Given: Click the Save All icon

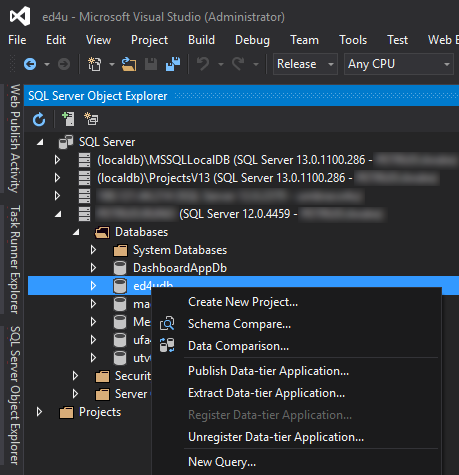Looking at the screenshot, I should point(173,64).
